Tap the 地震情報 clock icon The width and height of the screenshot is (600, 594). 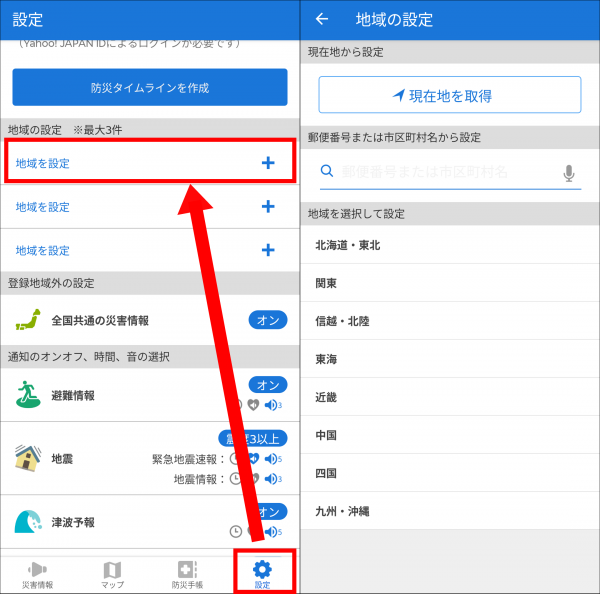[235, 479]
